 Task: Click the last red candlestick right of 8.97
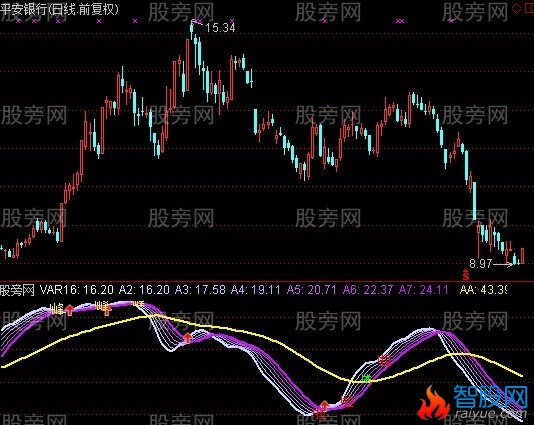(x=522, y=256)
